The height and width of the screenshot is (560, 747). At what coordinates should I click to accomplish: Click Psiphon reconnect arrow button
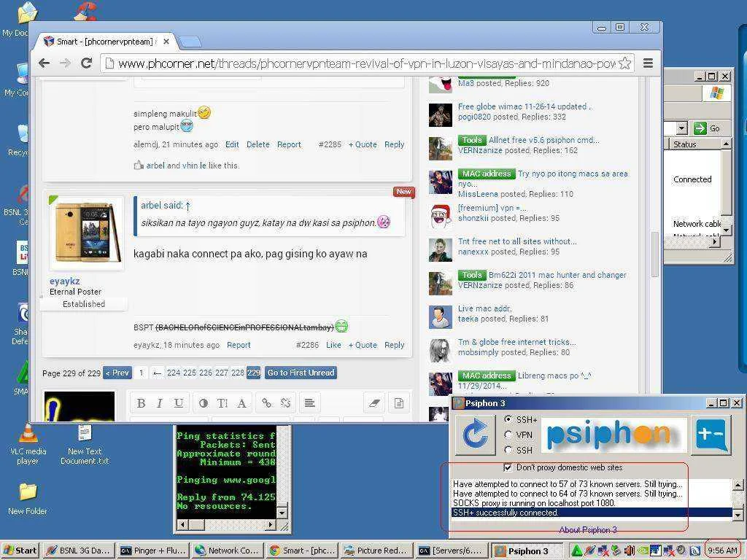(476, 435)
